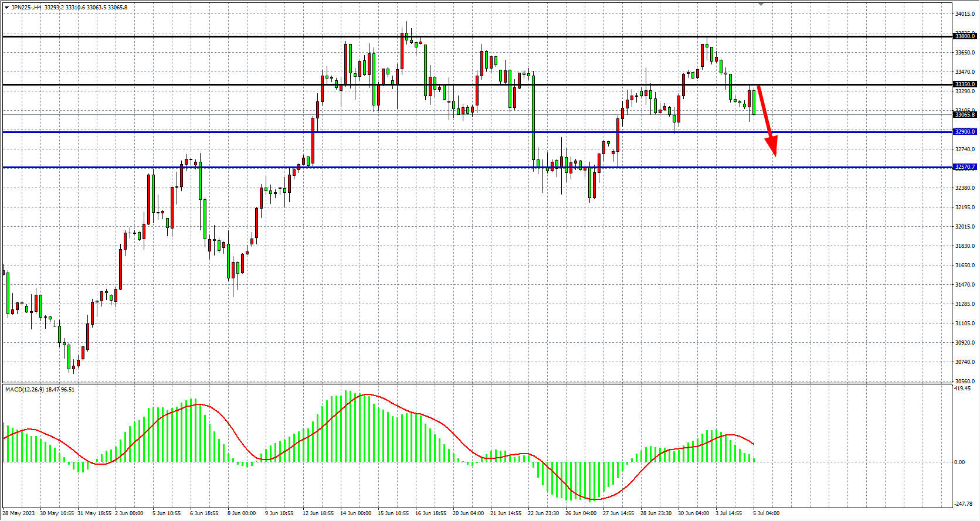
Task: Click the 30560.0 value on price scale
Action: click(965, 382)
